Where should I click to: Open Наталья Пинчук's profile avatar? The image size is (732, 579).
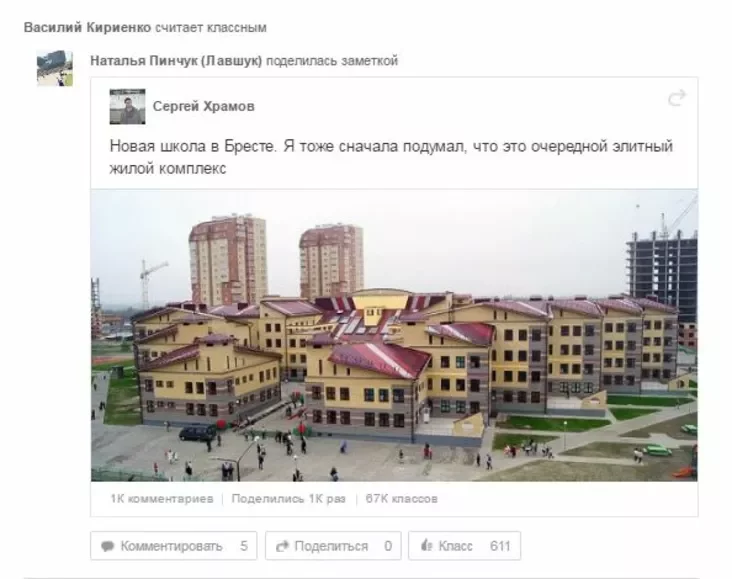click(55, 68)
